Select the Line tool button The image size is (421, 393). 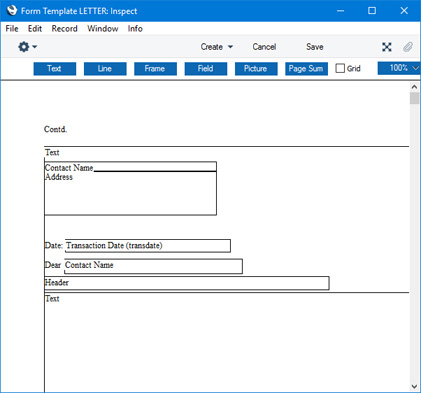[x=105, y=69]
